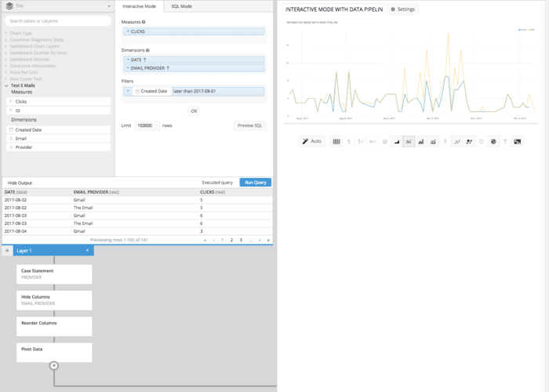Expand the Chart Type table

tap(21, 34)
